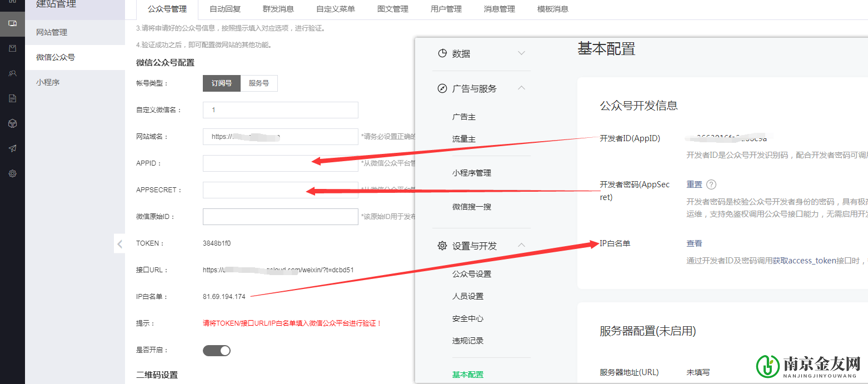Click the AppSecret help question mark icon
868x384 pixels.
710,184
